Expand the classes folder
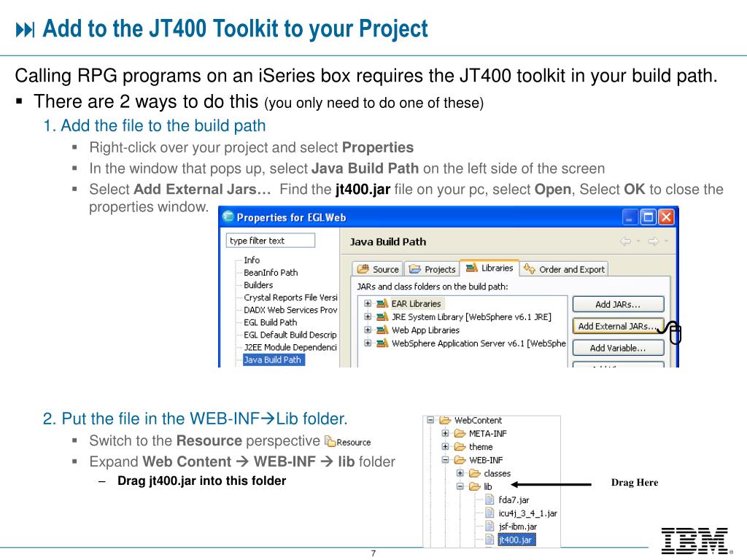This screenshot has width=747, height=560. click(x=460, y=472)
